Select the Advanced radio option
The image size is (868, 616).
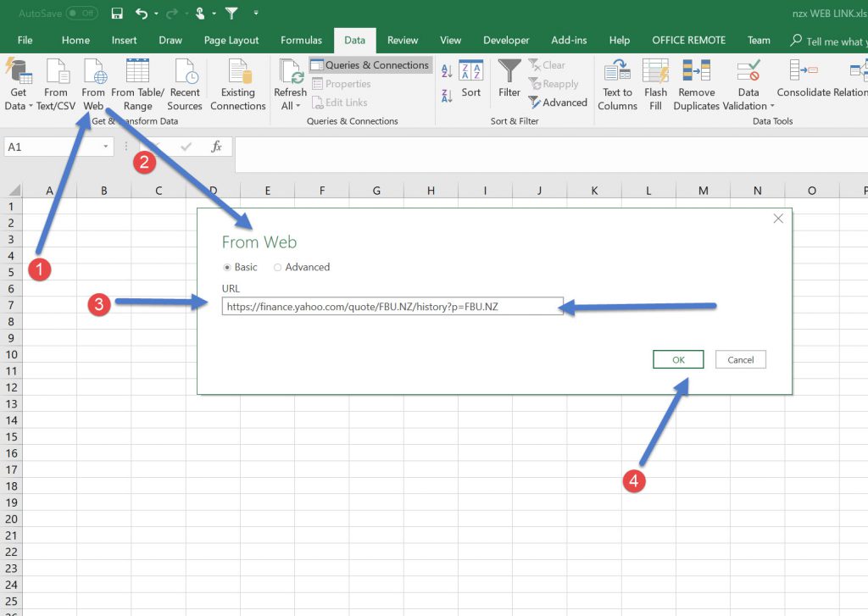point(277,267)
